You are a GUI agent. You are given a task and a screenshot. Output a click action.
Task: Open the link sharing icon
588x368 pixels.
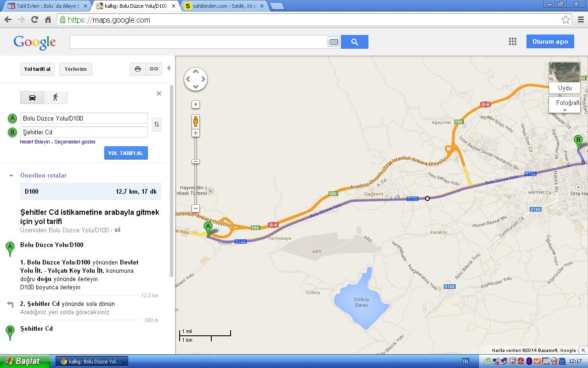[x=153, y=69]
